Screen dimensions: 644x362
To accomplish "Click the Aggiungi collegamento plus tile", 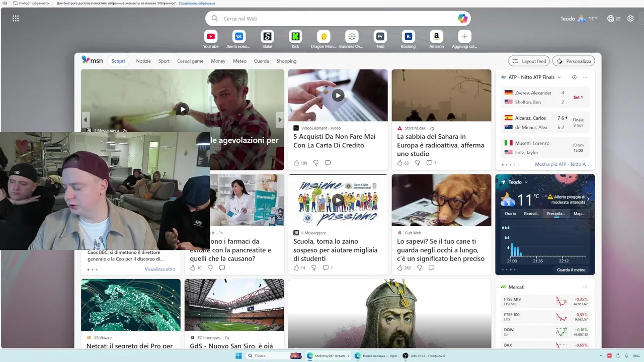I will click(x=464, y=36).
